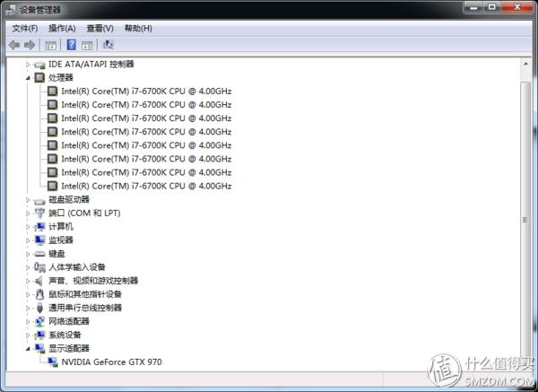538x392 pixels.
Task: Click the 系统设备 category icon
Action: 39,335
